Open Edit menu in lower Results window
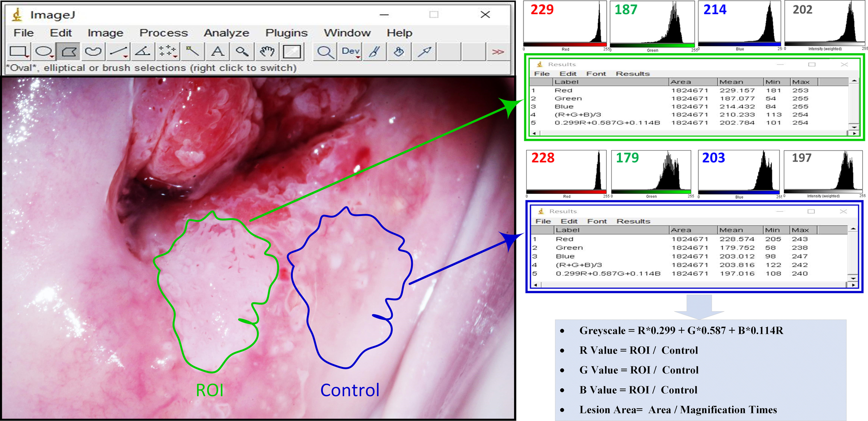 pyautogui.click(x=569, y=221)
